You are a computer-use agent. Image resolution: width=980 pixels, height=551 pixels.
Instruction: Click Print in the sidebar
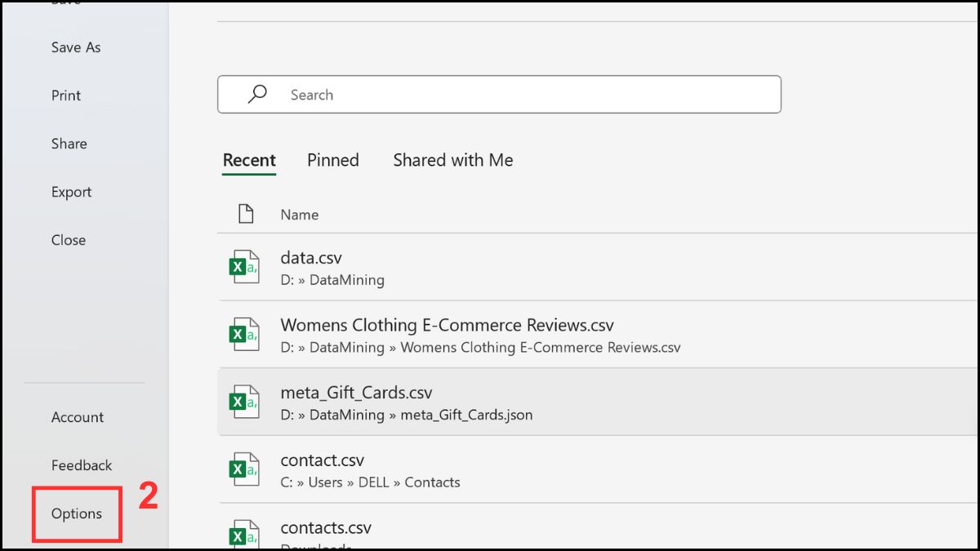click(x=65, y=95)
